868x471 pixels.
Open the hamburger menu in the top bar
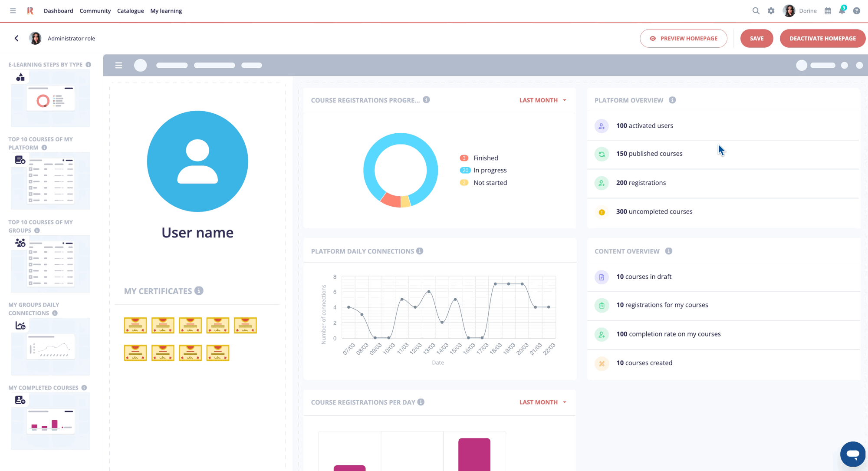point(13,11)
